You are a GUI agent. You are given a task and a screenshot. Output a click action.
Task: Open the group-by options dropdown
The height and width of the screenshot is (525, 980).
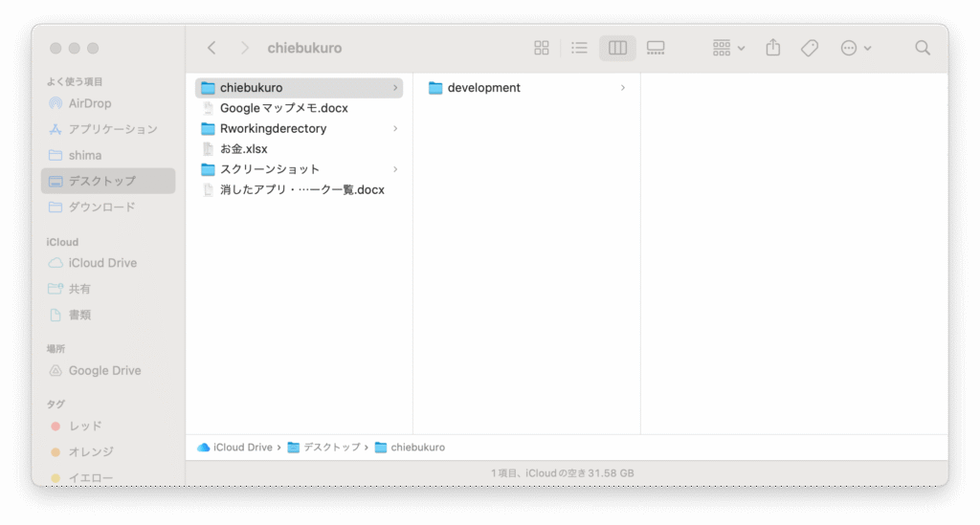click(x=728, y=48)
